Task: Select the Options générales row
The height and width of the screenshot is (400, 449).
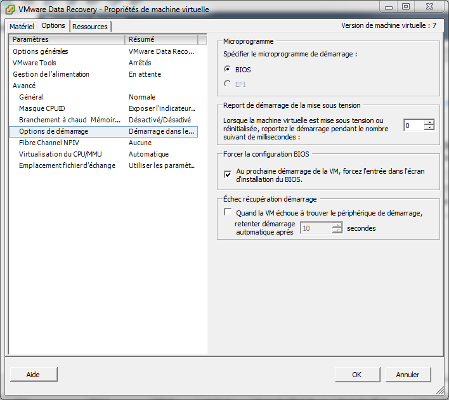Action: tap(103, 52)
